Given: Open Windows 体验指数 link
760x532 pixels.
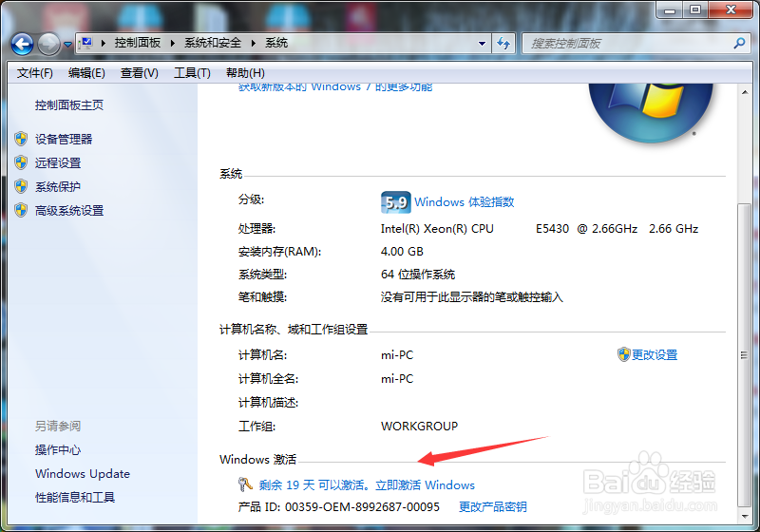Looking at the screenshot, I should pos(464,202).
